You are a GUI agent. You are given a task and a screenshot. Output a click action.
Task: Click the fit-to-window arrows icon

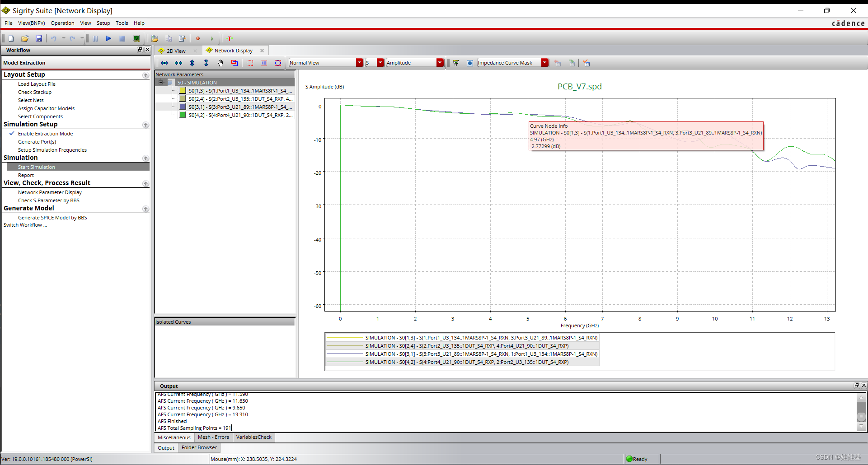click(264, 63)
